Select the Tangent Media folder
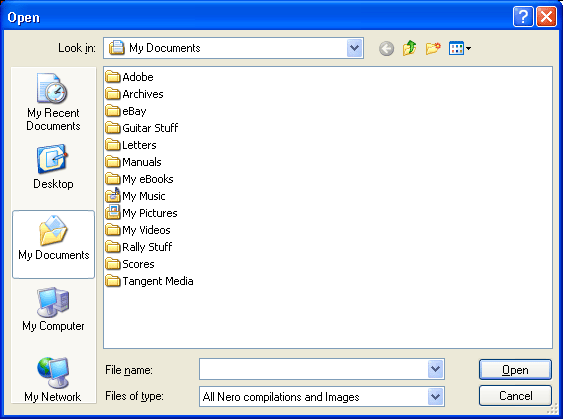 click(149, 281)
